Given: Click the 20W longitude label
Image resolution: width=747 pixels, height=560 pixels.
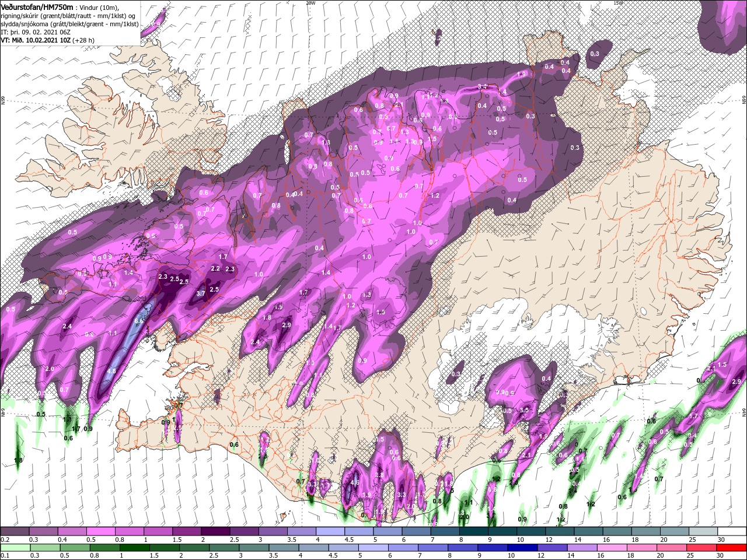Looking at the screenshot, I should pyautogui.click(x=310, y=3).
